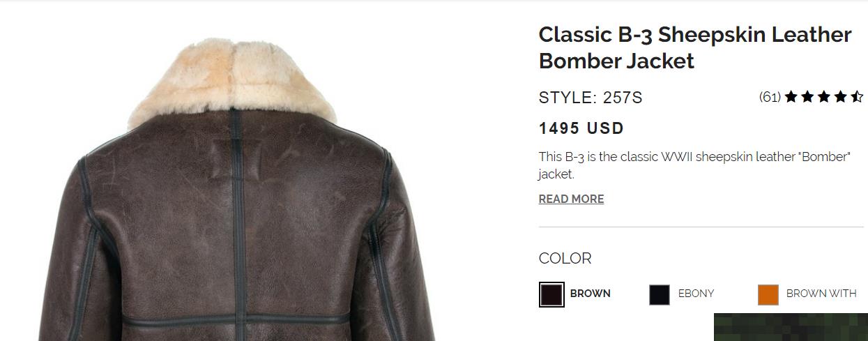
Task: Click the 1495 USD price
Action: click(581, 128)
